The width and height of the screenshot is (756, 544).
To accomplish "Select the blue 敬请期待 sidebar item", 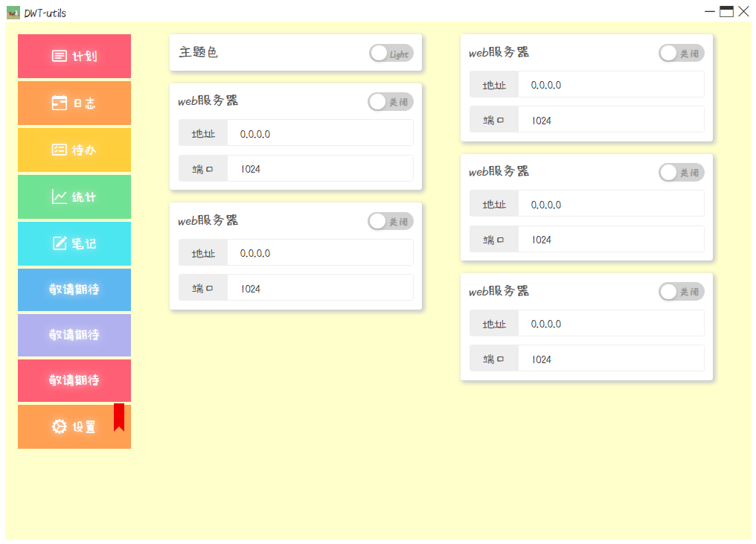I will (74, 289).
